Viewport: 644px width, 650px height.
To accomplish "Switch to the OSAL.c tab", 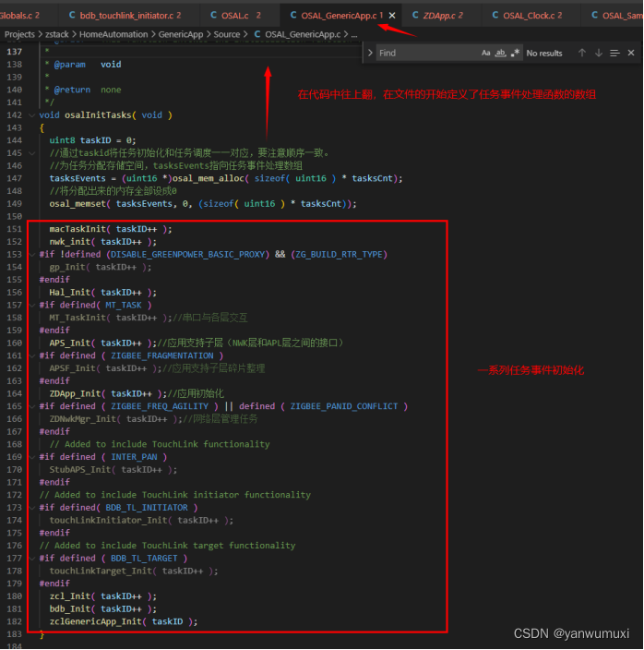I will (x=235, y=16).
